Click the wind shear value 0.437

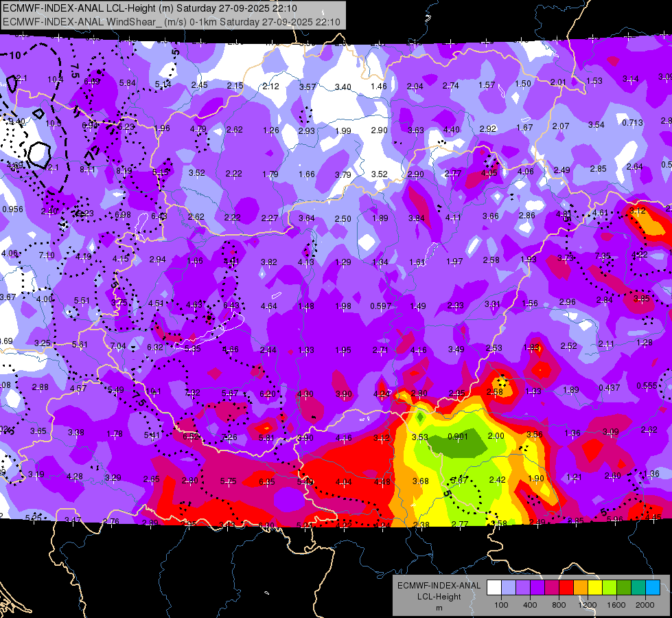tap(610, 387)
